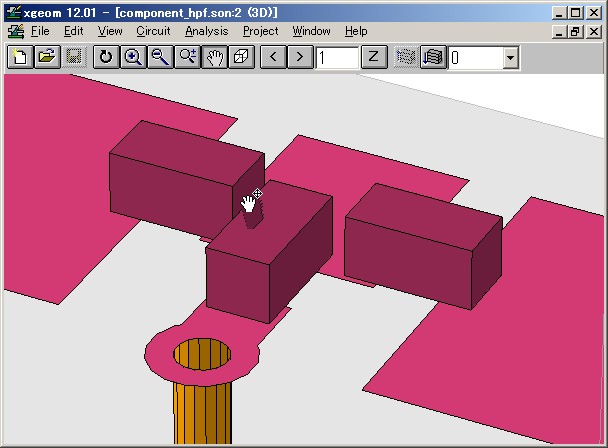Restore the inner document window
Viewport: 608px width, 448px height.
[x=575, y=31]
